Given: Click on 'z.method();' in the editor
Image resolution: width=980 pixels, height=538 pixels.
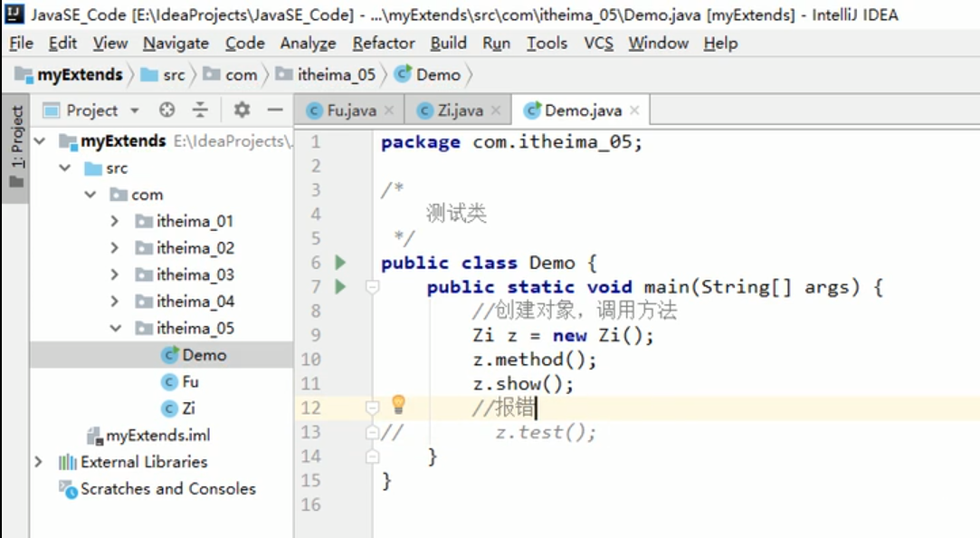Looking at the screenshot, I should [535, 360].
